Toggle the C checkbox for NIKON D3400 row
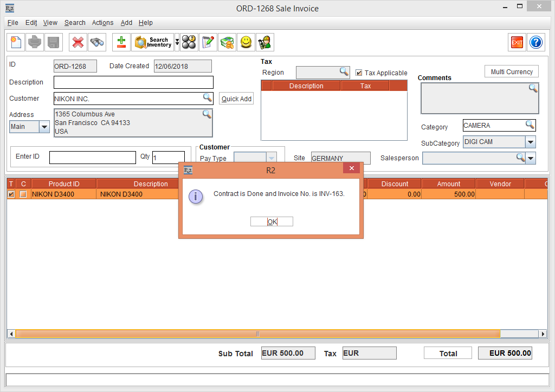 click(23, 194)
